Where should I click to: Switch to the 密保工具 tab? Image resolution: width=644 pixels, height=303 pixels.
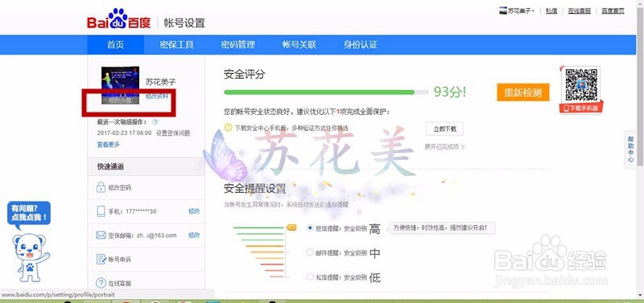[176, 45]
